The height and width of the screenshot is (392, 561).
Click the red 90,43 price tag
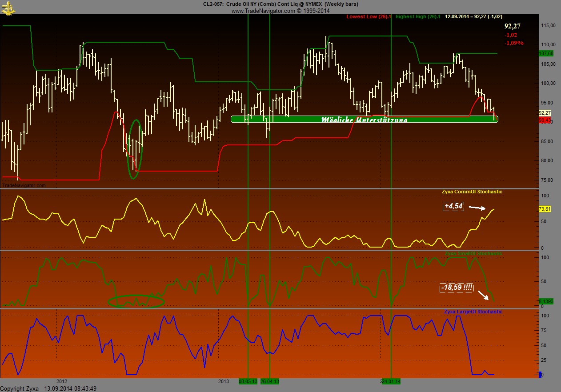[545, 120]
